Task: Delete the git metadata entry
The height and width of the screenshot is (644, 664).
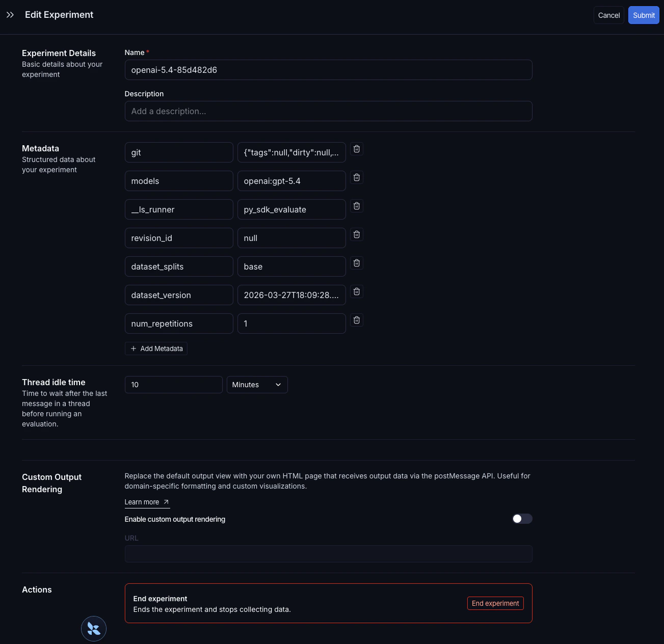Action: 357,149
